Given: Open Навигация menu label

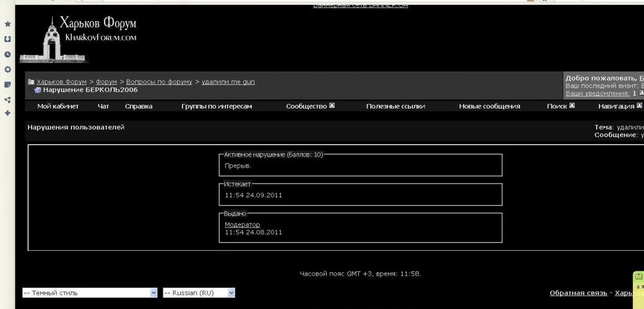Looking at the screenshot, I should tap(616, 106).
